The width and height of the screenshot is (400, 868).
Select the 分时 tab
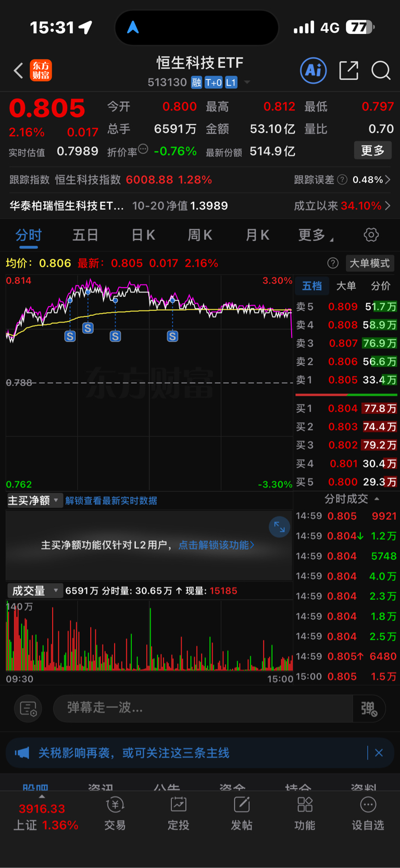coord(28,235)
